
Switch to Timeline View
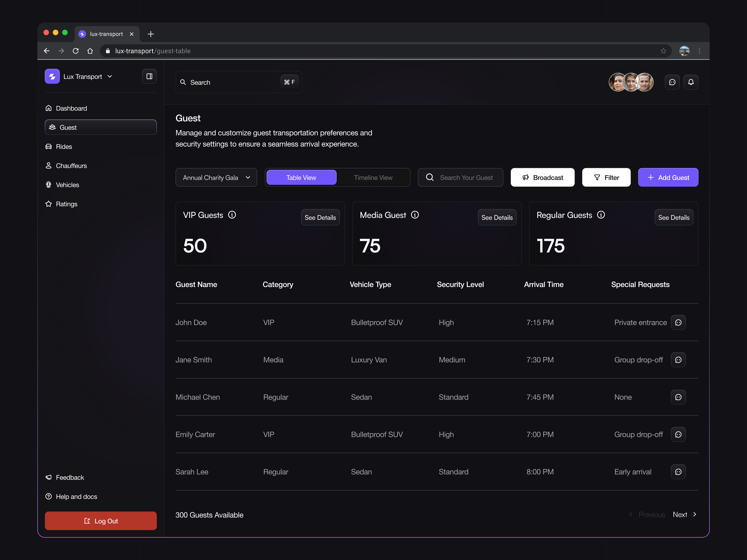point(373,177)
